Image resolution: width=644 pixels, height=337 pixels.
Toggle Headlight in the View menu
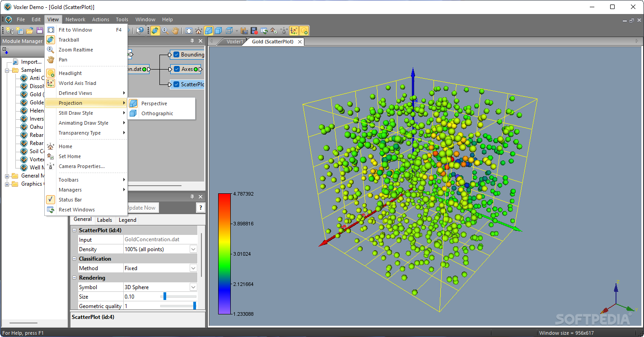(86, 73)
